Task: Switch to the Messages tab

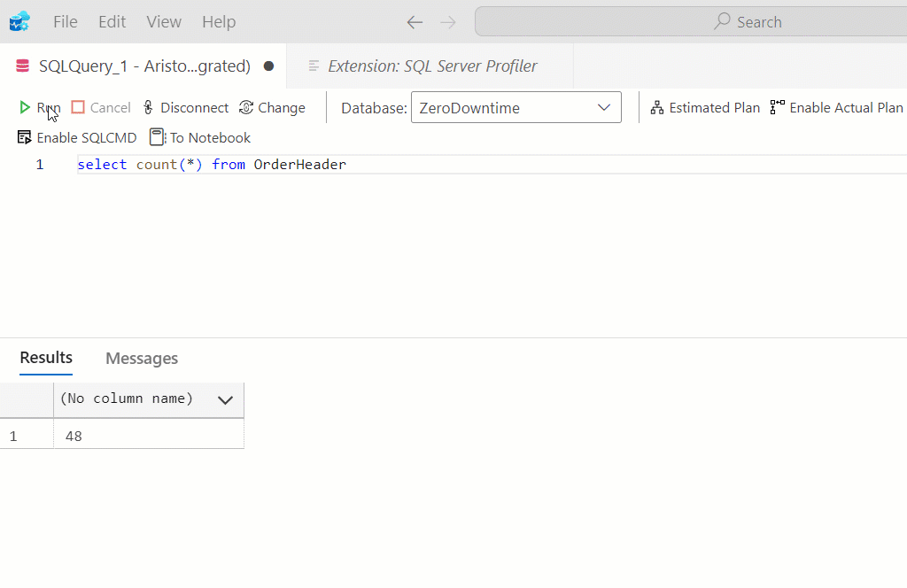Action: tap(142, 358)
